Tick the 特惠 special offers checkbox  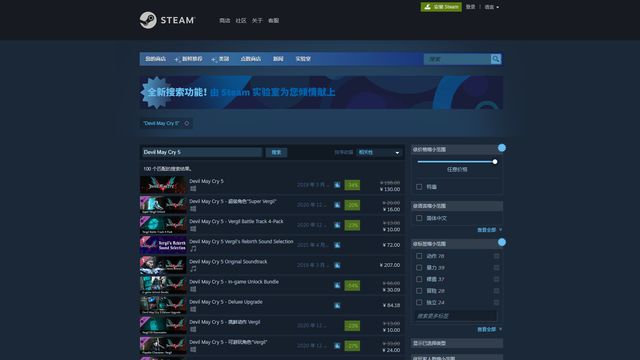coord(419,187)
